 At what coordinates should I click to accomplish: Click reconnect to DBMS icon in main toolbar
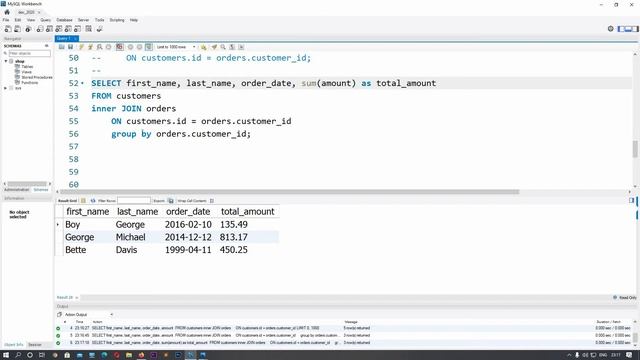tap(100, 29)
